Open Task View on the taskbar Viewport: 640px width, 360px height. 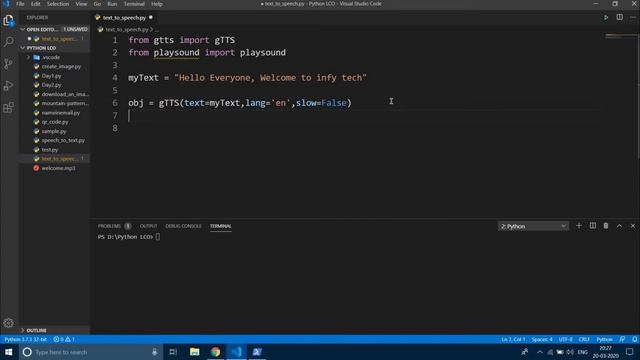[x=173, y=352]
